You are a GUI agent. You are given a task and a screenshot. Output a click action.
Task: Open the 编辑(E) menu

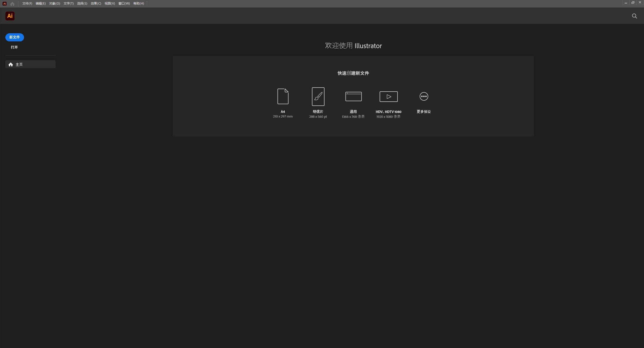(x=41, y=4)
